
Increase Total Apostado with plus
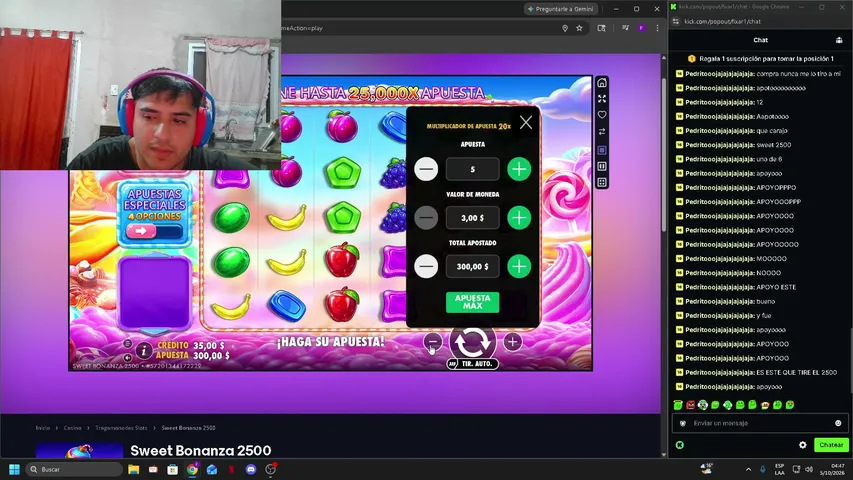tap(519, 266)
